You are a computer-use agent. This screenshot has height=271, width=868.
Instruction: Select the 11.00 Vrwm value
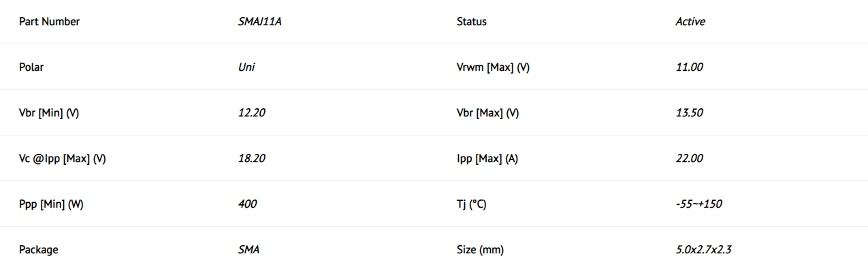(689, 67)
